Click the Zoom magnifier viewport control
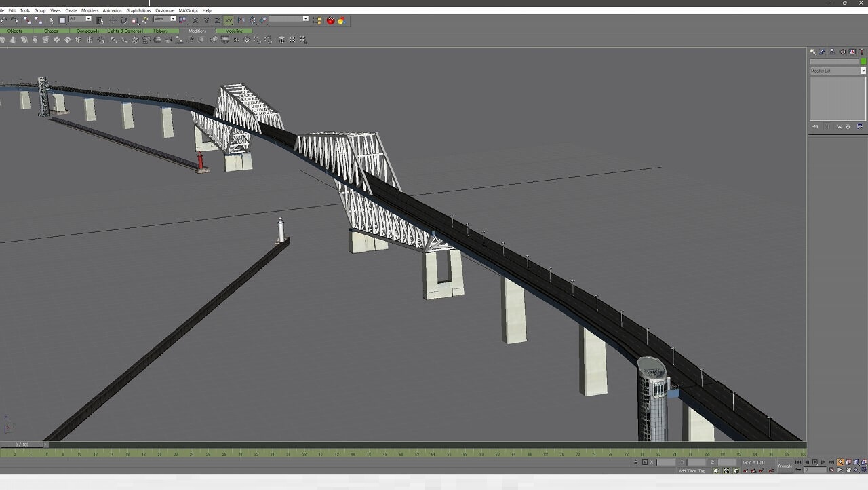Image resolution: width=868 pixels, height=490 pixels. 840,462
